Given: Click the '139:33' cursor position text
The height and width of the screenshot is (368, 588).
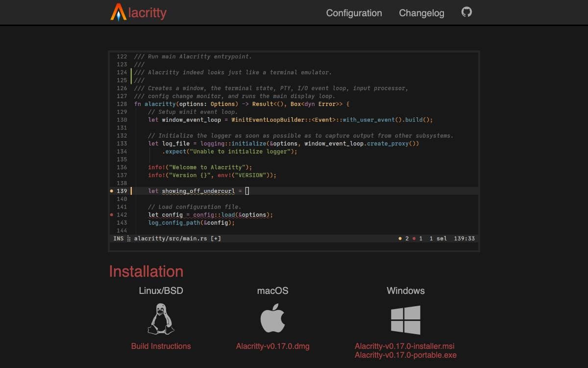Looking at the screenshot, I should pyautogui.click(x=465, y=238).
